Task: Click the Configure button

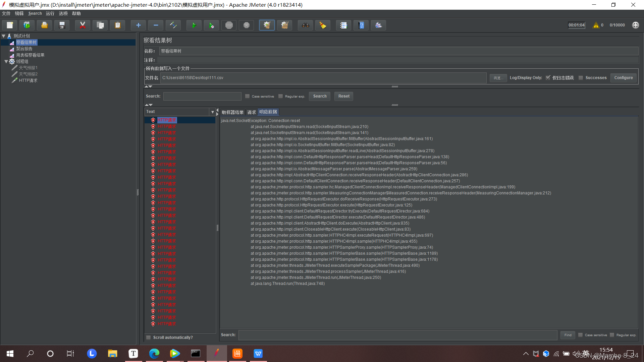Action: coord(623,78)
